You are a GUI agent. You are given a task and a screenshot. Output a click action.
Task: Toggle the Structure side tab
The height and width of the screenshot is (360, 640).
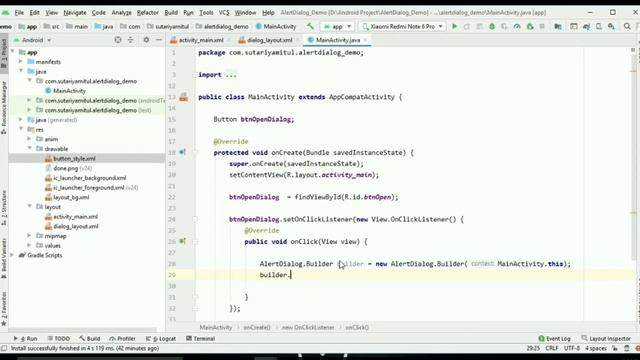click(x=4, y=208)
